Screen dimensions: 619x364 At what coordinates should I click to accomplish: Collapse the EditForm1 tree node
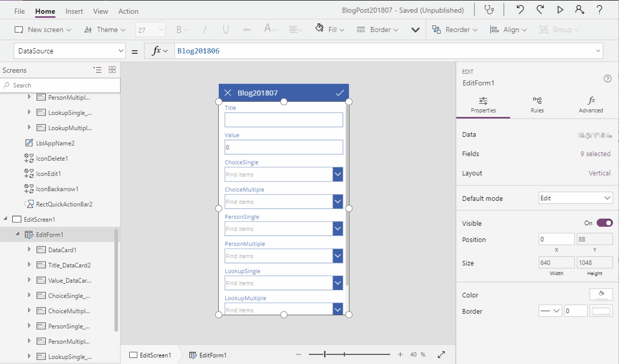pos(17,234)
